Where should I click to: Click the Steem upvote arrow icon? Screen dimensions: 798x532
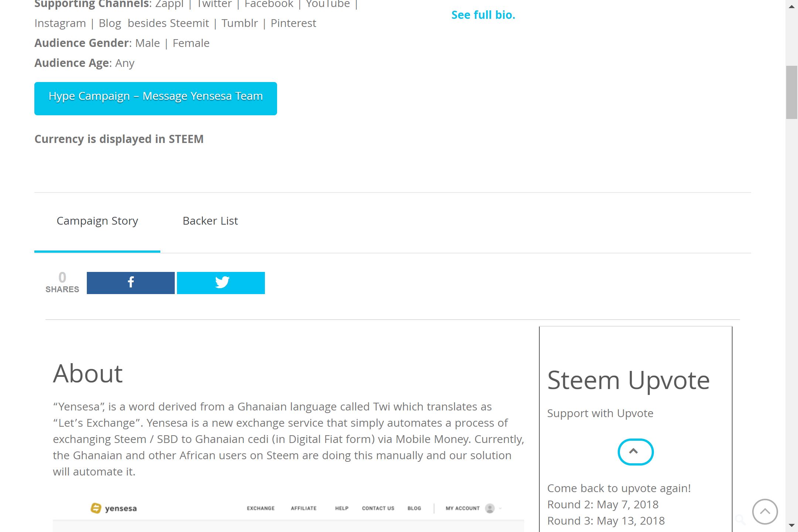(x=635, y=452)
